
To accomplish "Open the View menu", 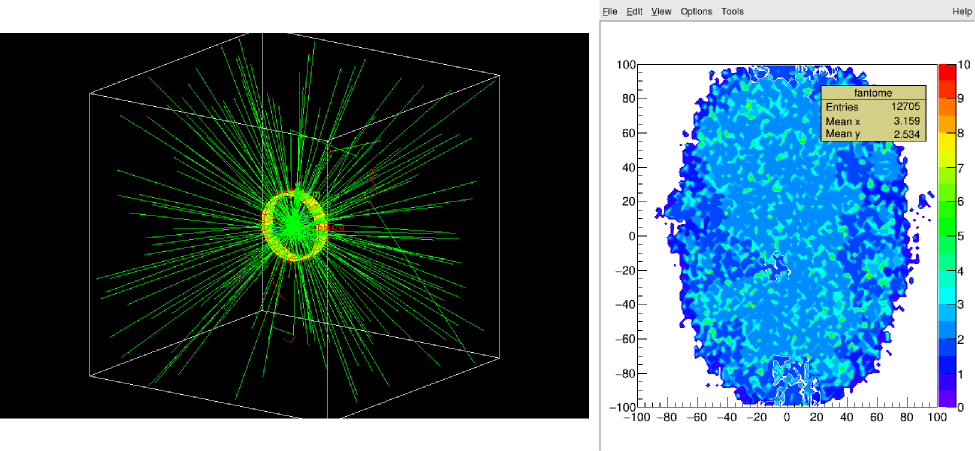I will pyautogui.click(x=662, y=11).
